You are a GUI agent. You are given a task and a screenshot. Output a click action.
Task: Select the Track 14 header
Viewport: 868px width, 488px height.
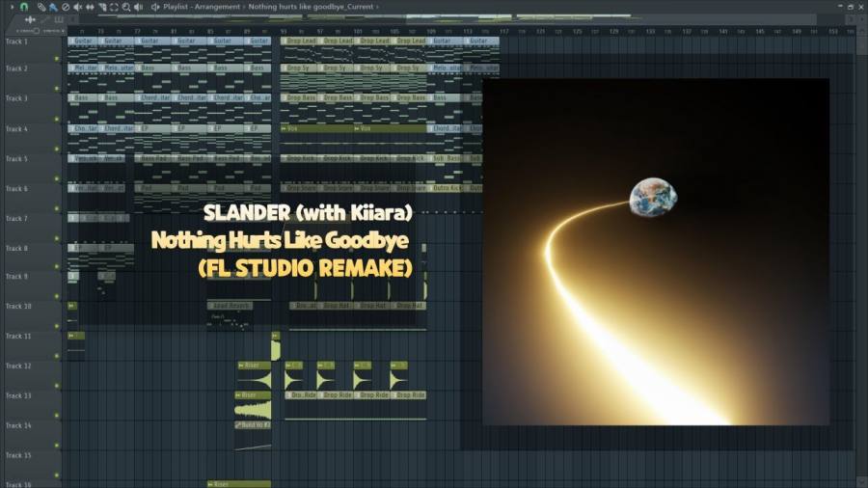click(x=32, y=434)
